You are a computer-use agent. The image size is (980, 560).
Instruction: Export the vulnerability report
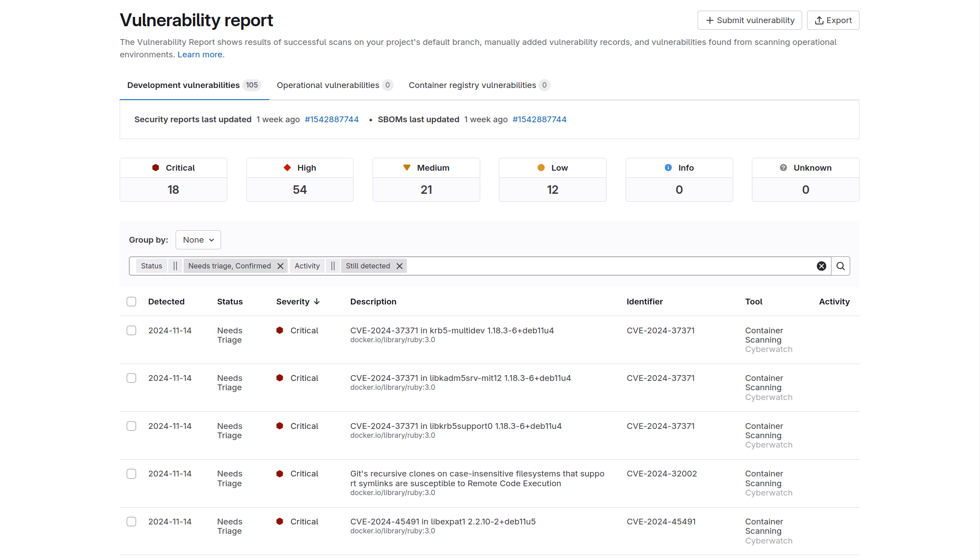point(833,20)
